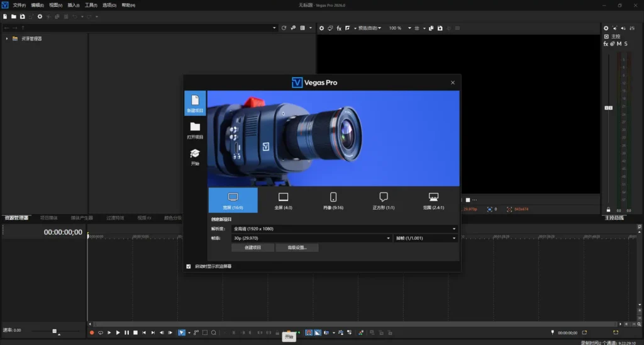The width and height of the screenshot is (644, 345).
Task: Click the save project toolbar icon
Action: (x=22, y=16)
